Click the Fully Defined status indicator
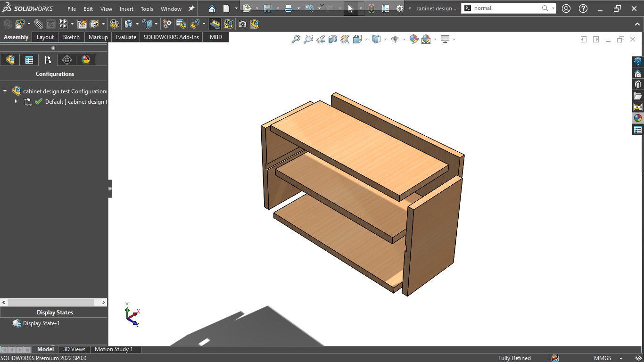Image resolution: width=644 pixels, height=362 pixels. 514,358
